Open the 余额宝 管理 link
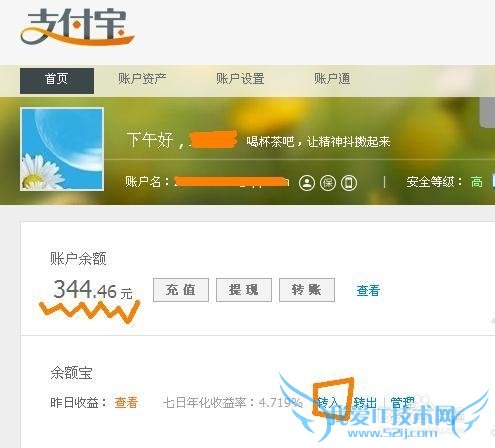 402,403
